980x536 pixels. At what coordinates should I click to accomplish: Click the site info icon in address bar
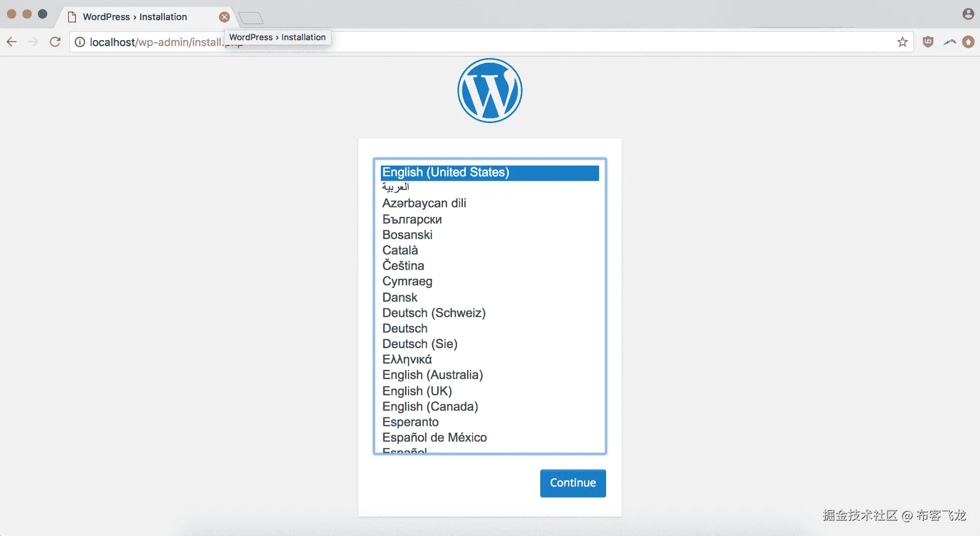click(80, 42)
